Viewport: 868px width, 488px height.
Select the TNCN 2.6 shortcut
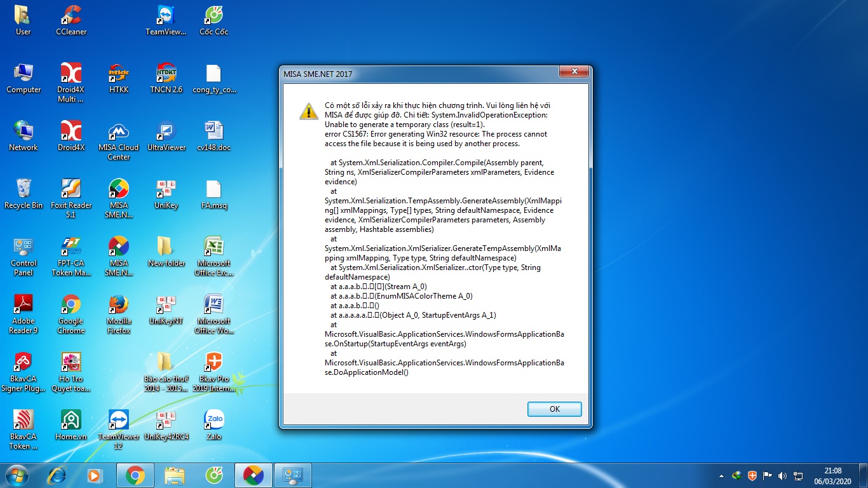[x=166, y=78]
